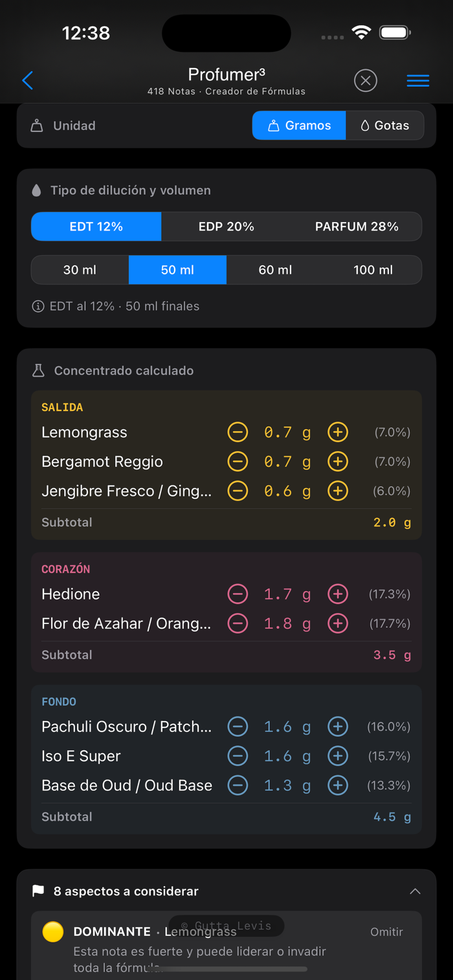Decrease Hedione amount with minus icon
Viewport: 453px width, 980px height.
click(x=238, y=594)
